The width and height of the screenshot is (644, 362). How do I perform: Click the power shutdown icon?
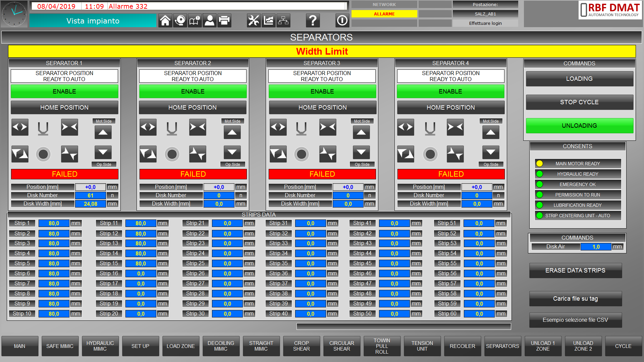pos(342,21)
